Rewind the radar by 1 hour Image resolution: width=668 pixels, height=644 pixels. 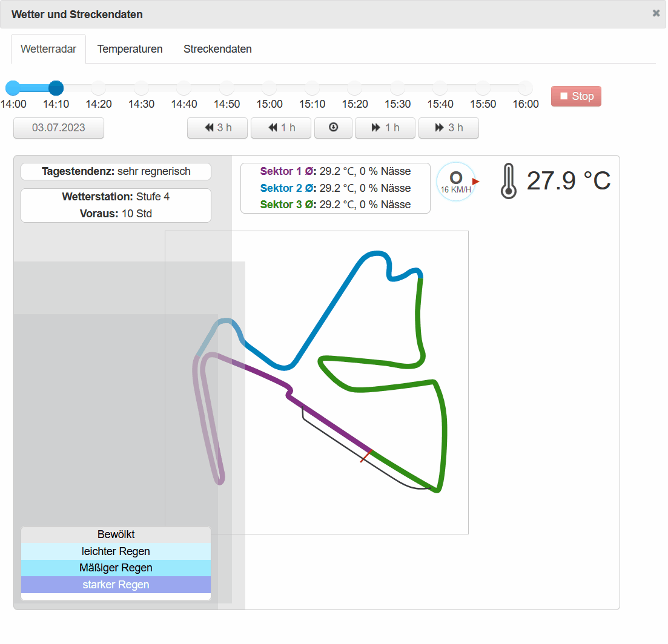(x=281, y=128)
